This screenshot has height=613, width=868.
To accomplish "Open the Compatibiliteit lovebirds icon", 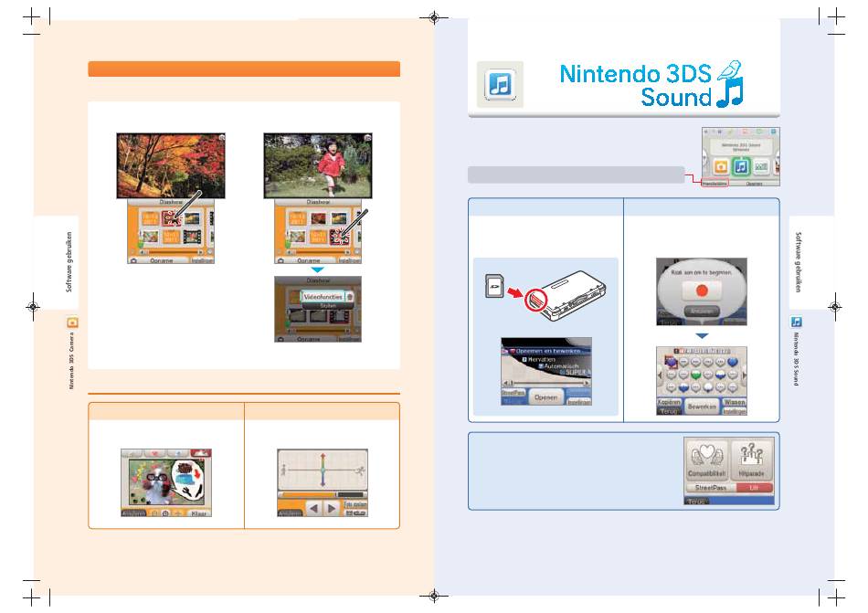I will coord(706,460).
